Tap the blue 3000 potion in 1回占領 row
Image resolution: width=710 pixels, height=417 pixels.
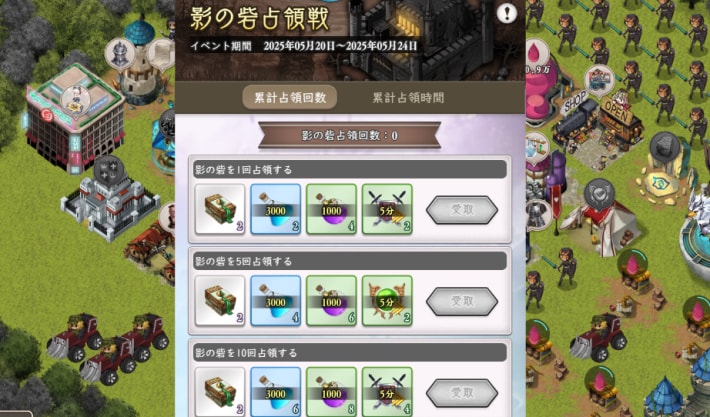276,209
